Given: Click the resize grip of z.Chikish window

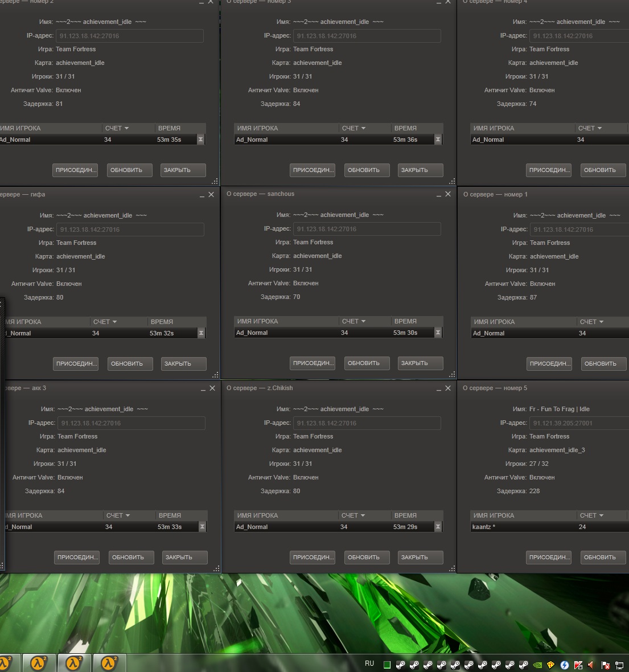Looking at the screenshot, I should 452,569.
